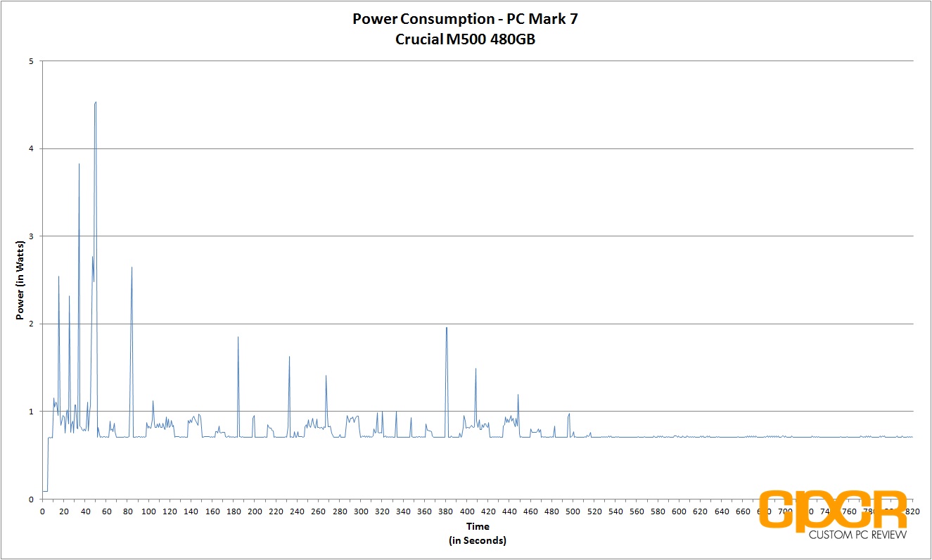Screen dimensions: 932x560
Task: Select the y-axis tick label '2'
Action: (32, 324)
